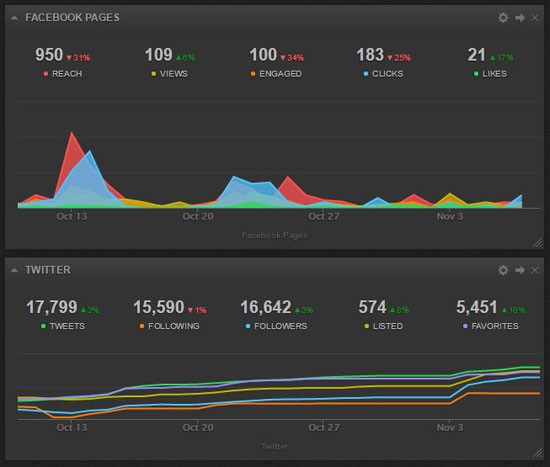Image resolution: width=550 pixels, height=467 pixels.
Task: Click the 15,590 following value
Action: pos(159,307)
